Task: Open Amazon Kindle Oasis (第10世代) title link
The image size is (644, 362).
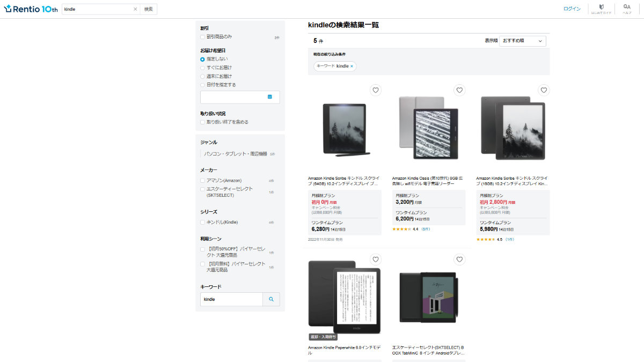Action: [x=428, y=181]
